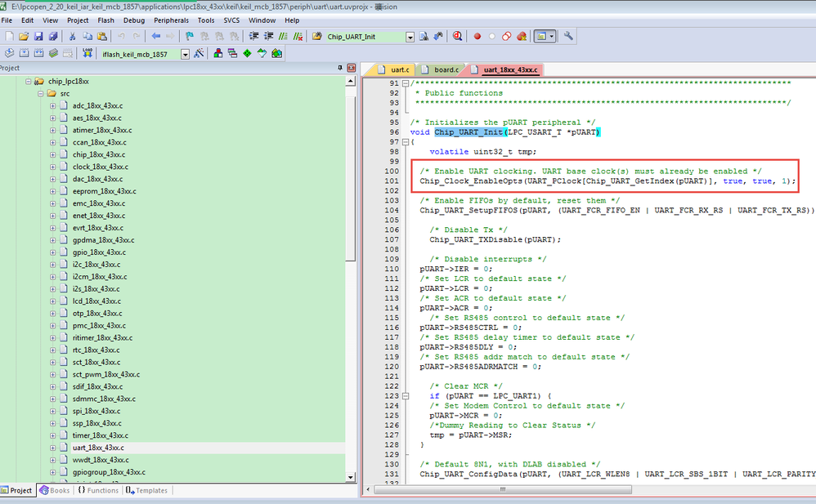Select ssp_18xx_43xx.c in project tree
Viewport: 816px width, 504px height.
97,423
